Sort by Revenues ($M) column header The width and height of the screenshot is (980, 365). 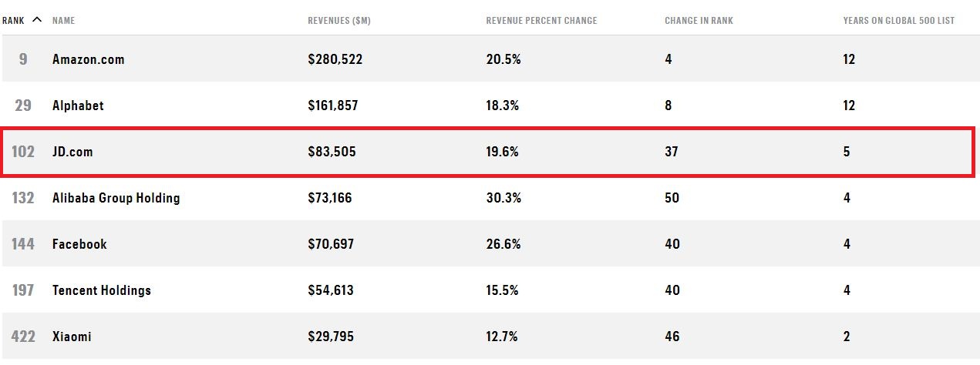(338, 21)
